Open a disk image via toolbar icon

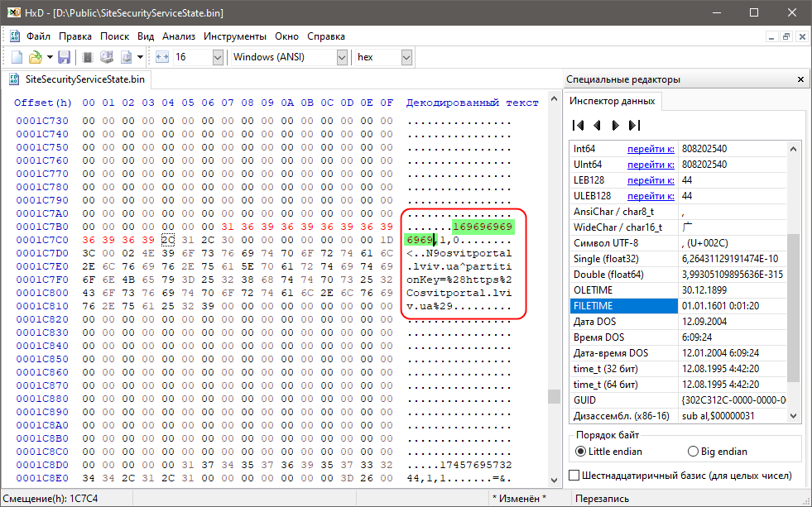coord(126,57)
